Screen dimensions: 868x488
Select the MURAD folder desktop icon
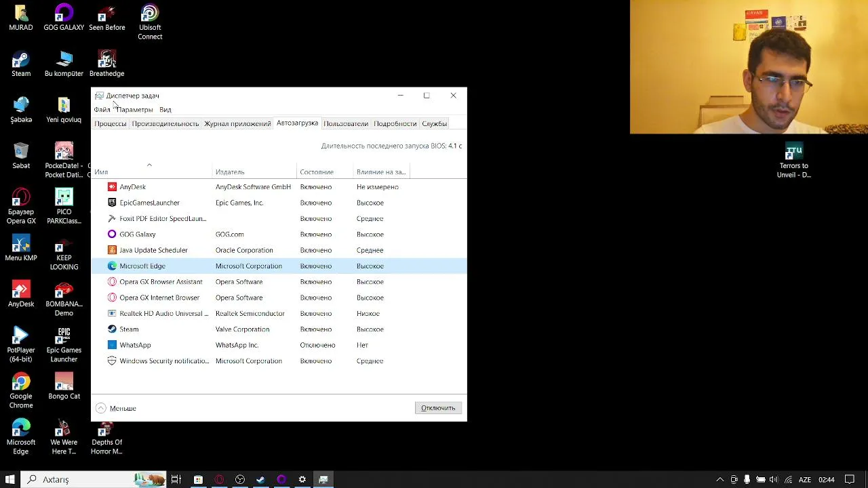[21, 18]
